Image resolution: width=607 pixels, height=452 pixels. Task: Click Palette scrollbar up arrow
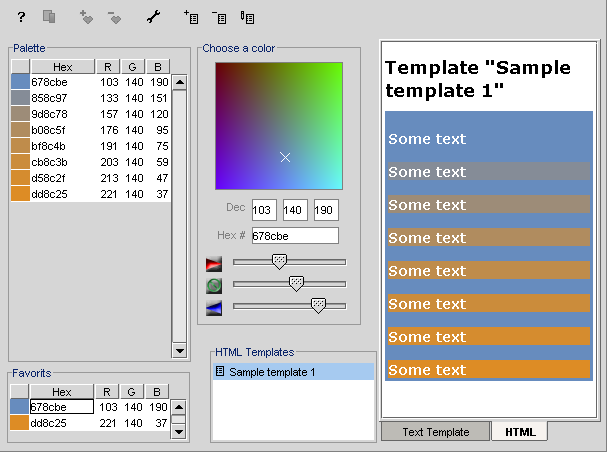180,82
